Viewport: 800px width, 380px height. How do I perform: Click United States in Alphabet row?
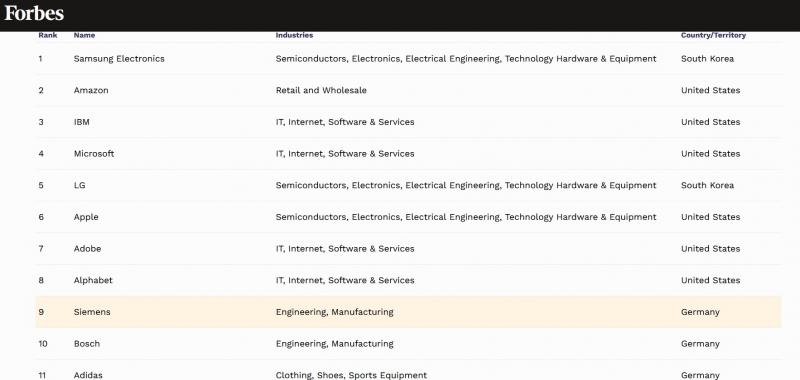tap(710, 280)
